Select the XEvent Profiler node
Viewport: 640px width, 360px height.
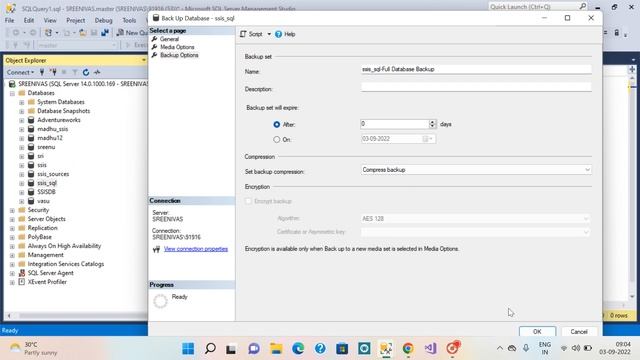47,282
